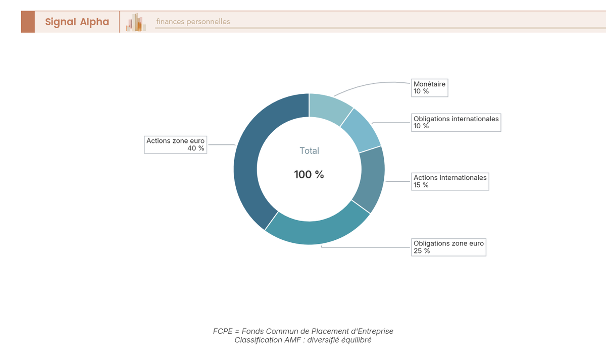606x364 pixels.
Task: Select the Actions zone euro 40 % label
Action: coord(176,144)
